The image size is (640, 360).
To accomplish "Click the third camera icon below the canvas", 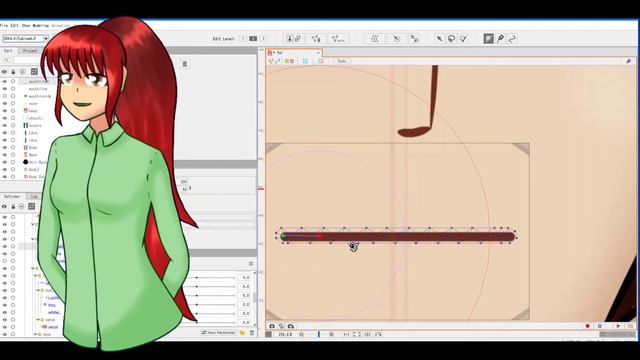I will pos(291,326).
